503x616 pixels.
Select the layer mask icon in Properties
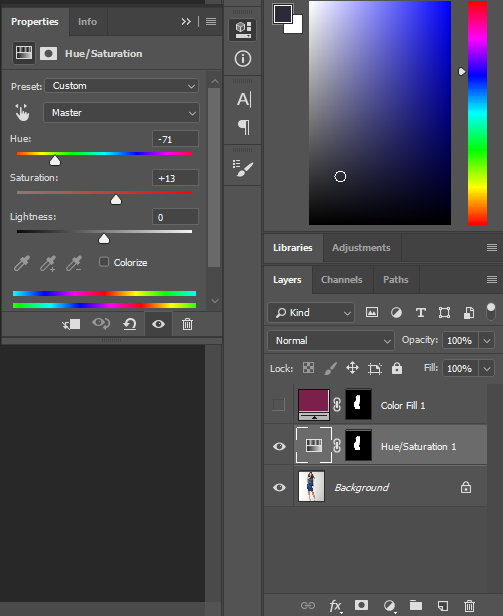(48, 53)
